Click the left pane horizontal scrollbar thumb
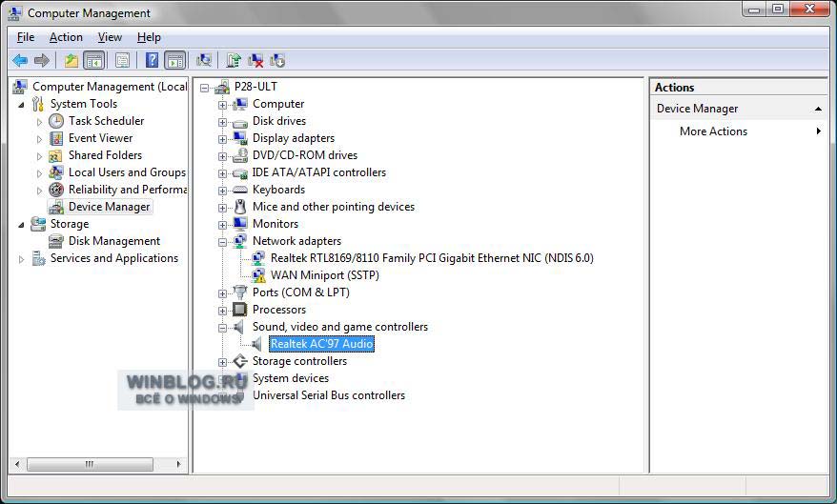The image size is (837, 504). [90, 464]
